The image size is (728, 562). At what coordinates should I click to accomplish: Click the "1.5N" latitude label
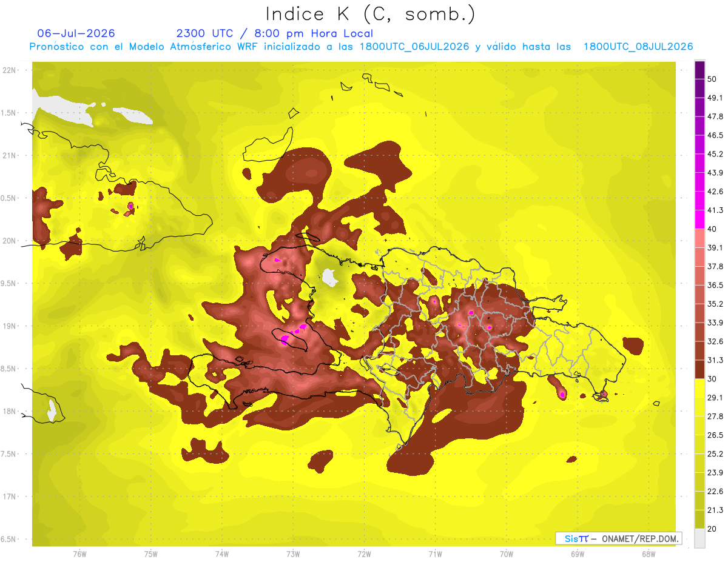pyautogui.click(x=9, y=113)
